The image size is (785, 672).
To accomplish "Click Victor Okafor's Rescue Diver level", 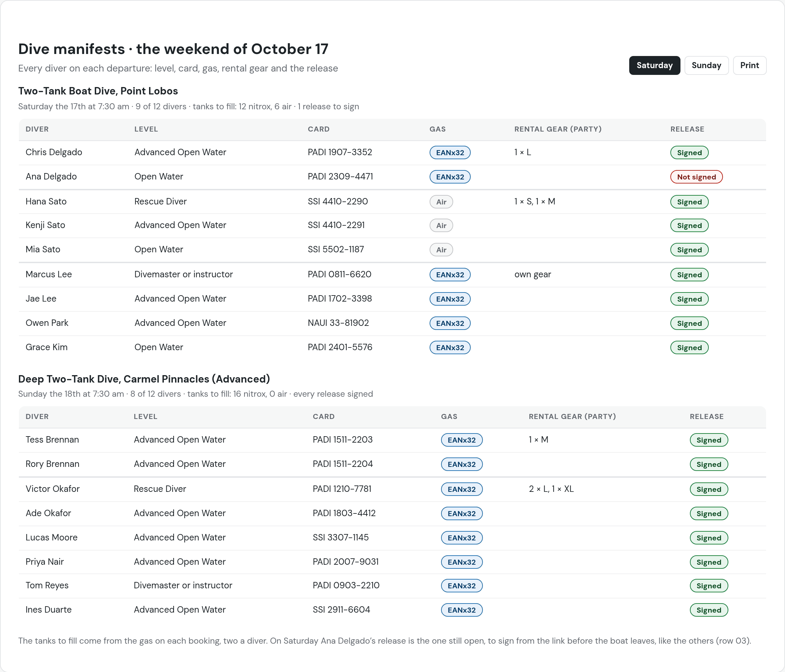I will pyautogui.click(x=160, y=489).
